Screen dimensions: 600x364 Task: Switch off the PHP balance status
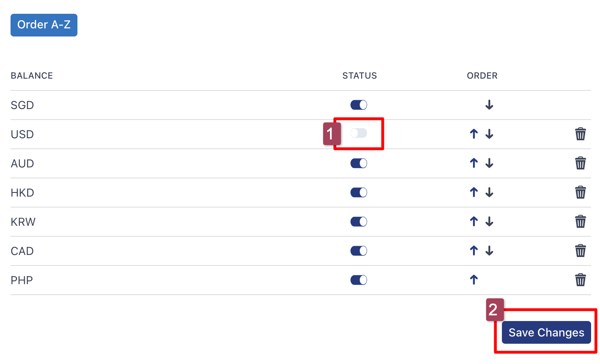[x=359, y=280]
